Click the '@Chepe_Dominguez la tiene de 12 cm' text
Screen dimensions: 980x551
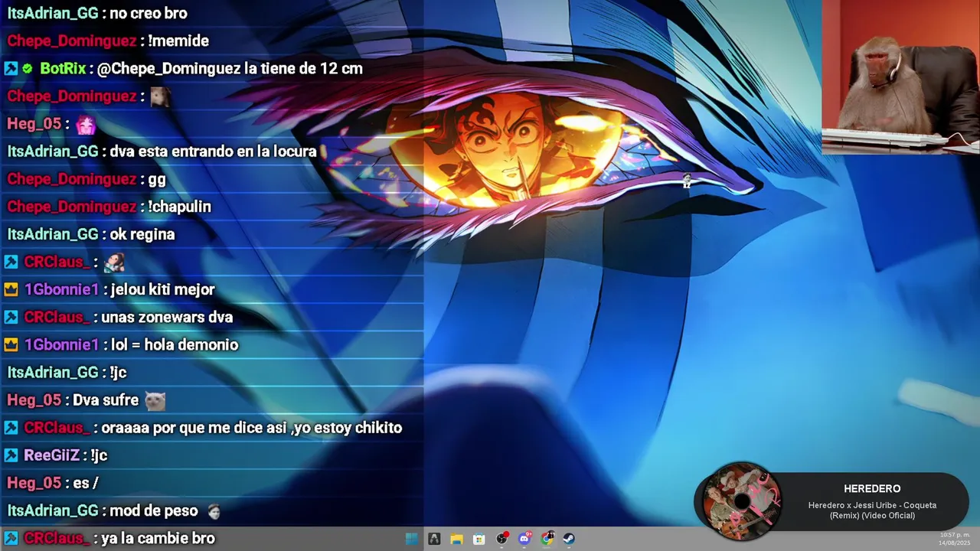coord(230,69)
